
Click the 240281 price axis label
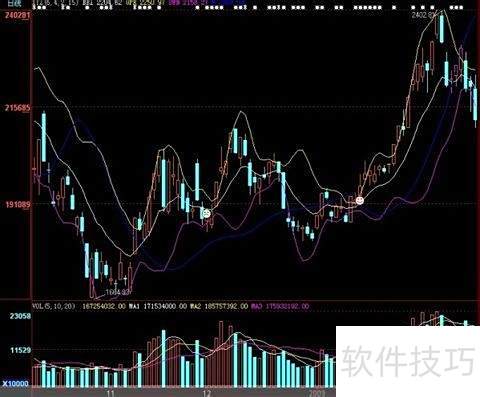(17, 15)
